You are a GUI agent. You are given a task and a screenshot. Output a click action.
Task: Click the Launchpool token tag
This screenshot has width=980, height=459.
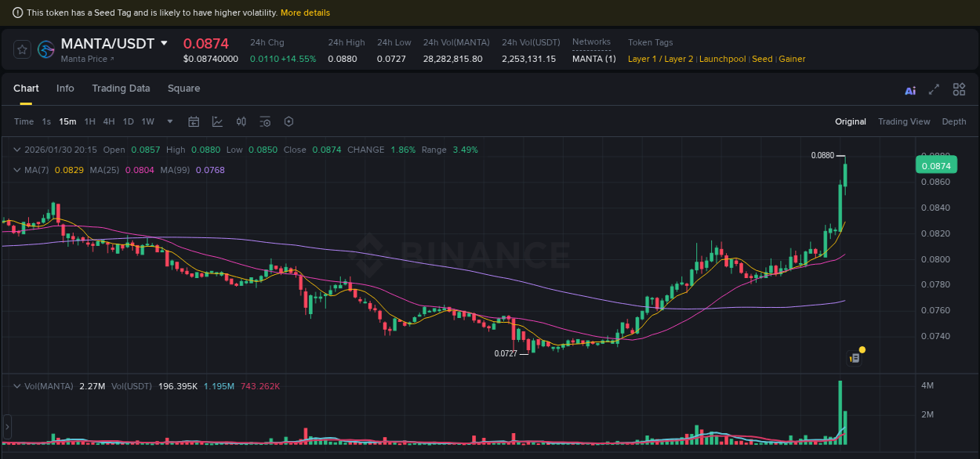coord(722,59)
